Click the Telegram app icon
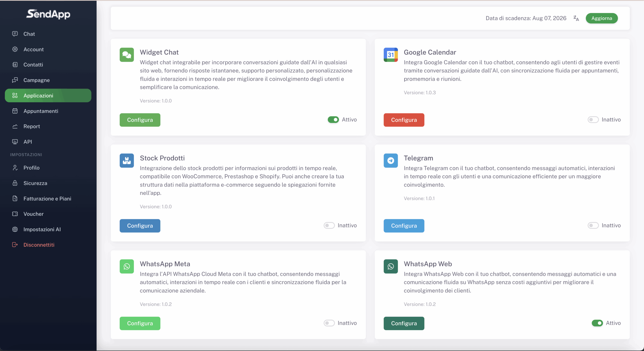644x351 pixels. click(391, 160)
